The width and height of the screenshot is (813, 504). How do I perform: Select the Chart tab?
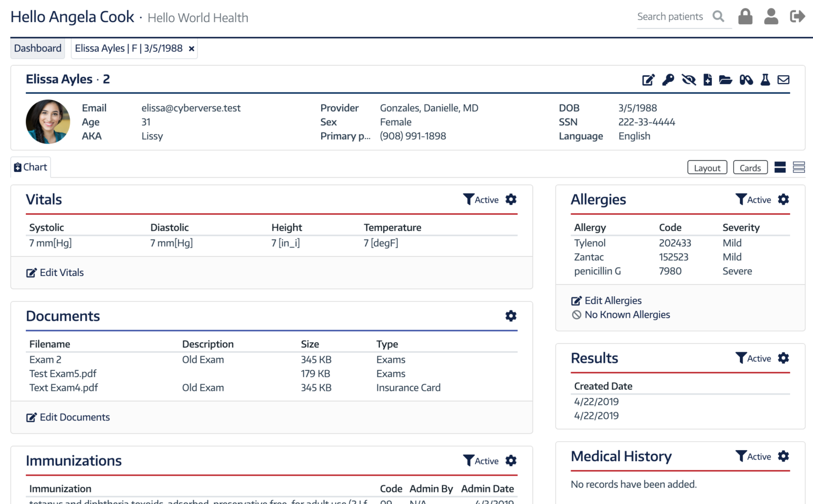point(31,167)
